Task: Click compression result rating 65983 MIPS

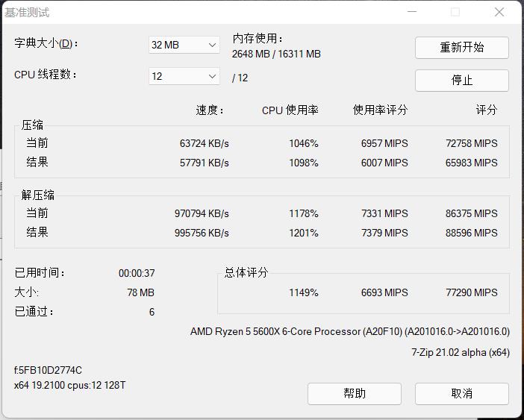Action: click(472, 163)
